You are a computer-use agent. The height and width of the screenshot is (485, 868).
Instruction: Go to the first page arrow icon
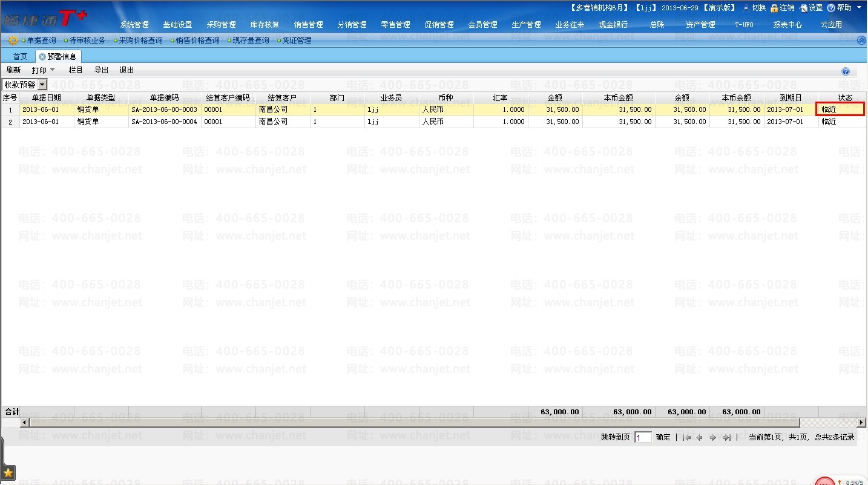pyautogui.click(x=686, y=437)
